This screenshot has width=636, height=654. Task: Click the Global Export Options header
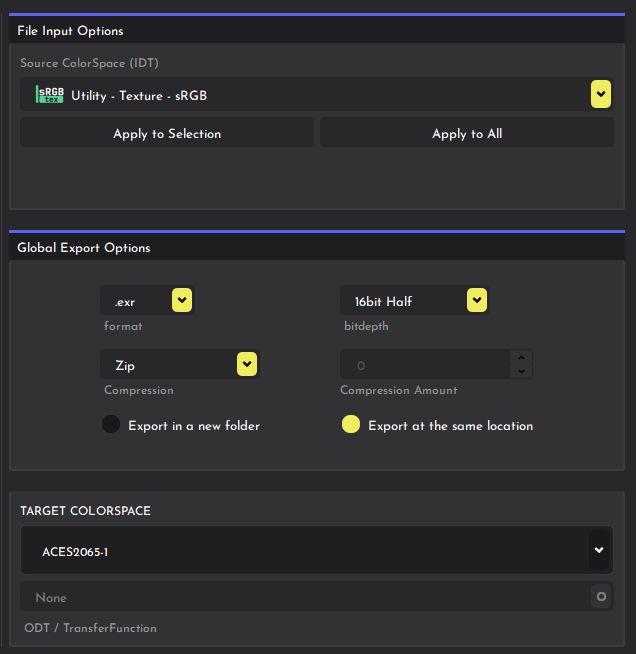84,247
